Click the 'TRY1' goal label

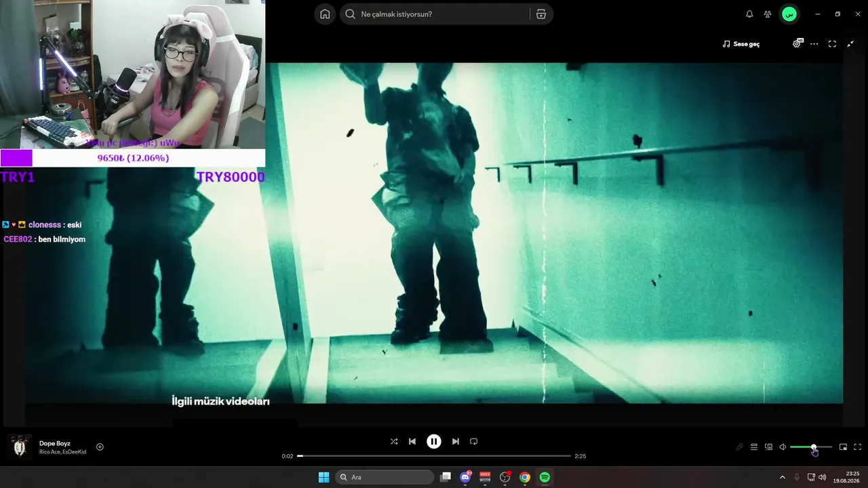coord(17,177)
